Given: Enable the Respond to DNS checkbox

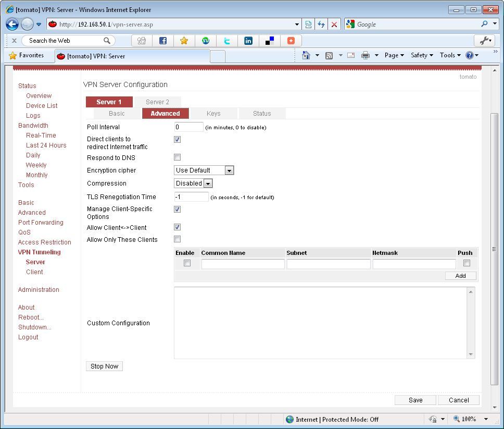Looking at the screenshot, I should pyautogui.click(x=177, y=157).
